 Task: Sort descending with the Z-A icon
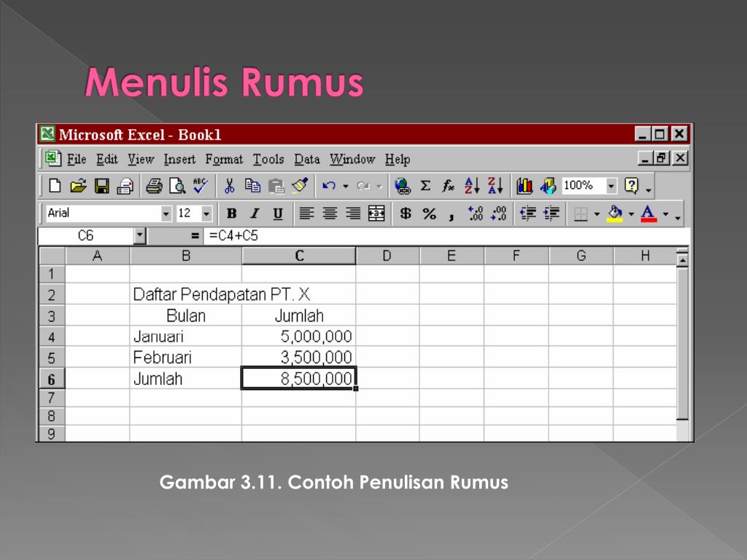click(495, 186)
